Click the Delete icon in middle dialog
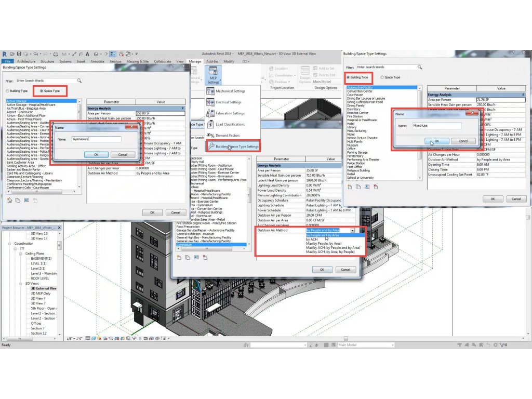This screenshot has width=532, height=399. [x=205, y=258]
